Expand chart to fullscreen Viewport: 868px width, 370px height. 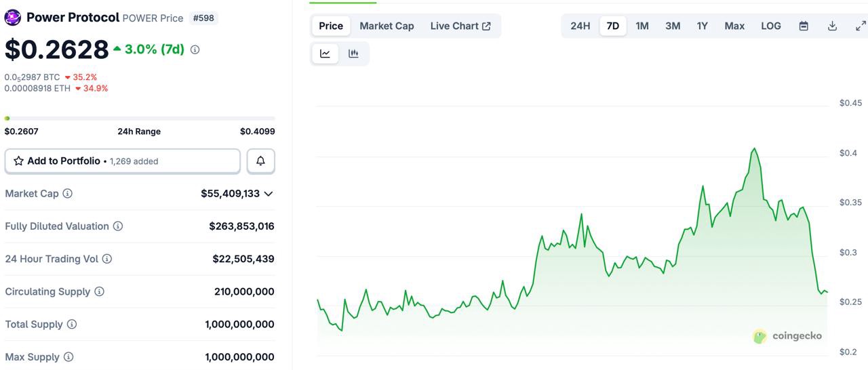[x=861, y=26]
